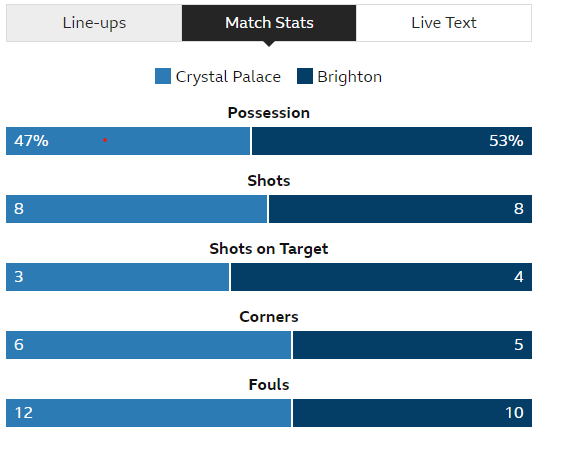Click Crystal Palace's Fouls bar showing 12
The image size is (566, 454).
[x=148, y=413]
